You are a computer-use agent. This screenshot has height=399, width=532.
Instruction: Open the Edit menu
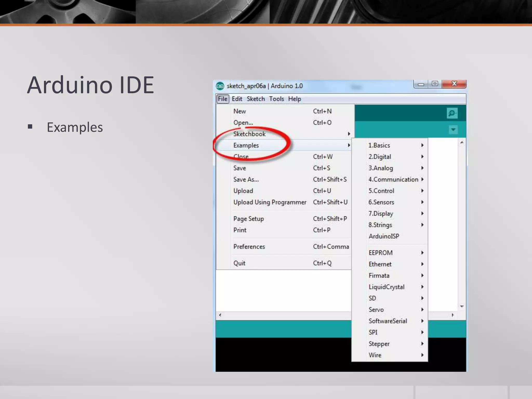coord(237,99)
